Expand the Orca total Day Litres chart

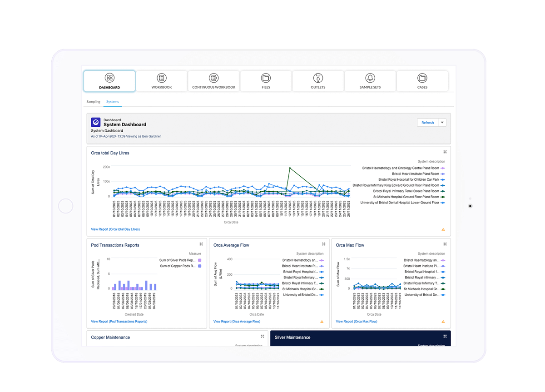click(x=445, y=152)
